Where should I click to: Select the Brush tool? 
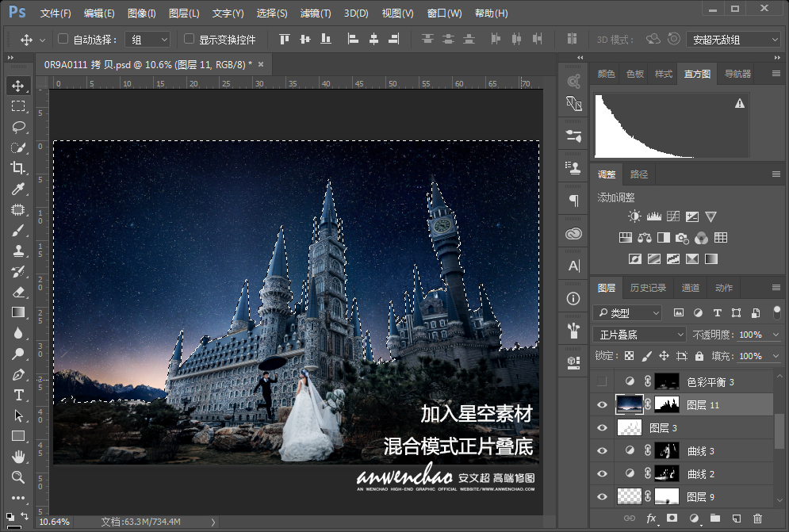pos(18,230)
